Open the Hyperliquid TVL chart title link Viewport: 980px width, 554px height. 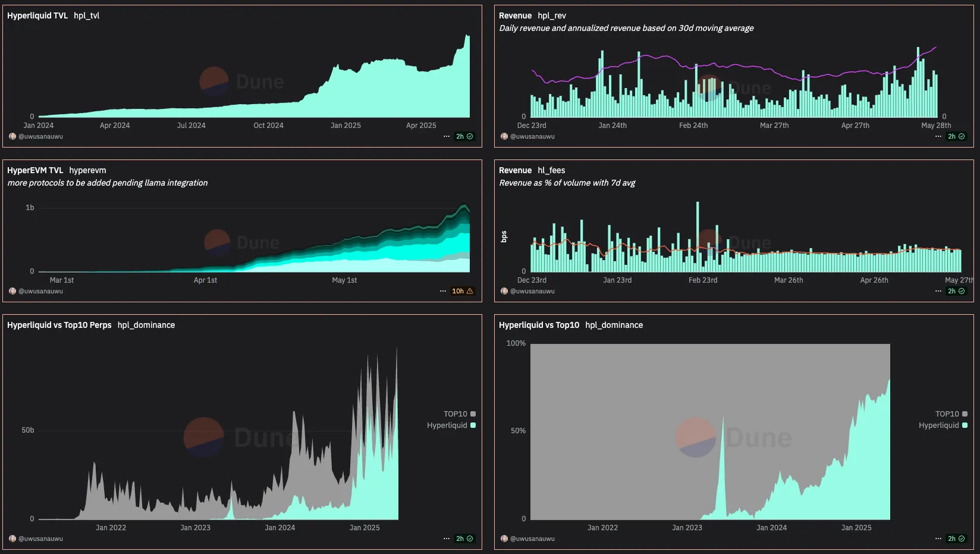[x=37, y=15]
